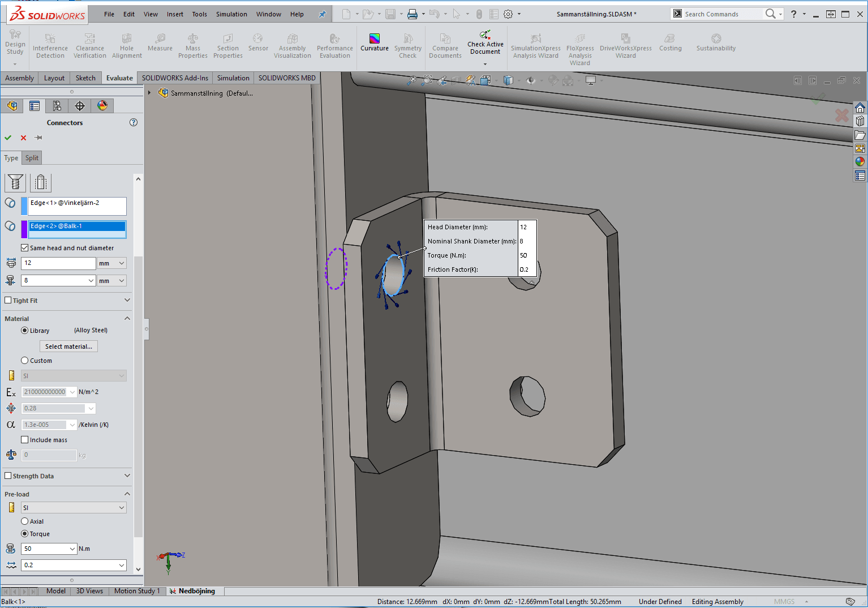Open the Insert menu
Screen dimensions: 868x608
175,14
